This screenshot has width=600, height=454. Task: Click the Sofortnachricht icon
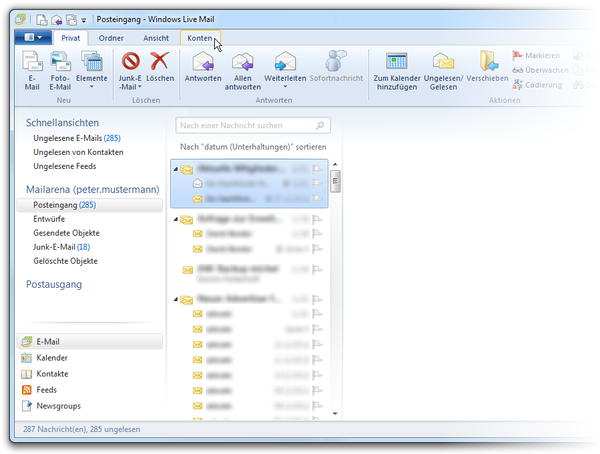click(336, 61)
